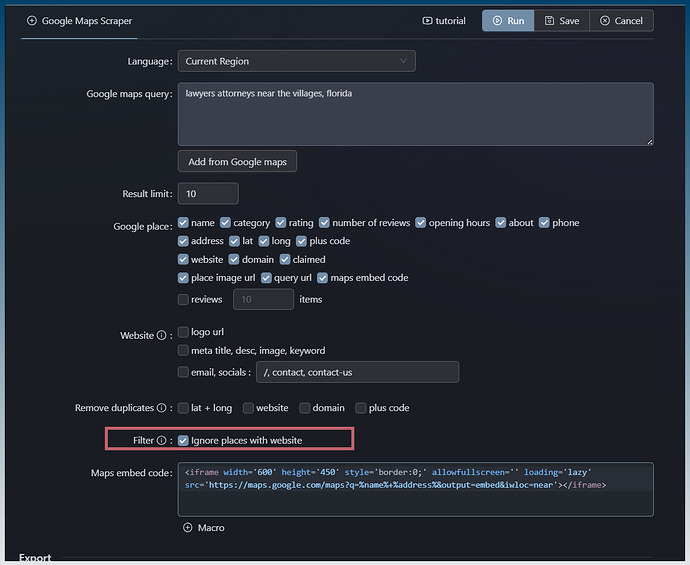Click the Macro plus icon
Image resolution: width=690 pixels, height=565 pixels.
(187, 528)
